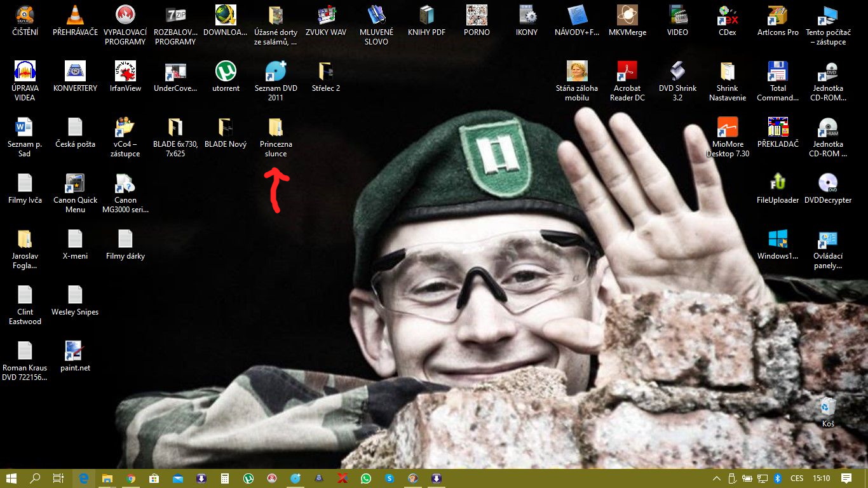
Task: Open Task View from the taskbar
Action: [x=58, y=478]
